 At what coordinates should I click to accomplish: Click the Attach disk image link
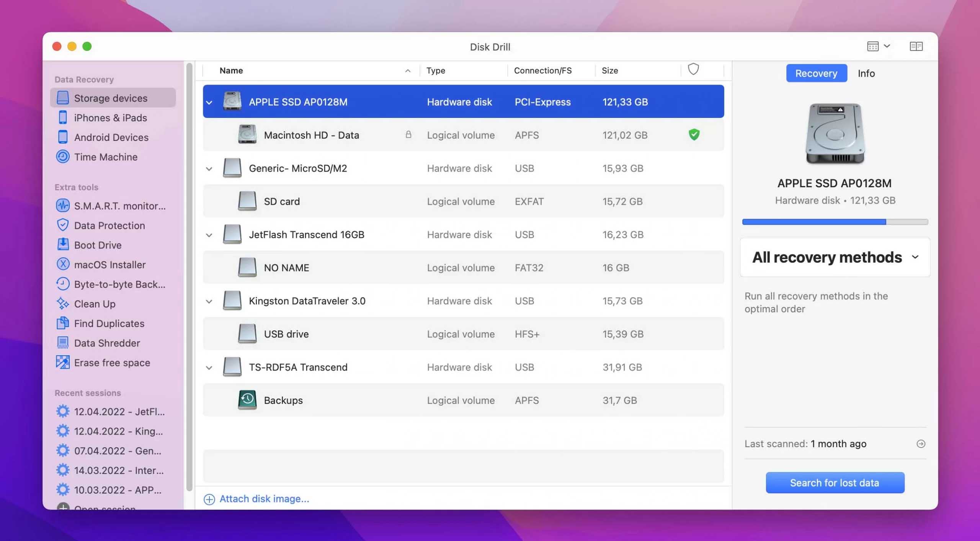tap(264, 499)
